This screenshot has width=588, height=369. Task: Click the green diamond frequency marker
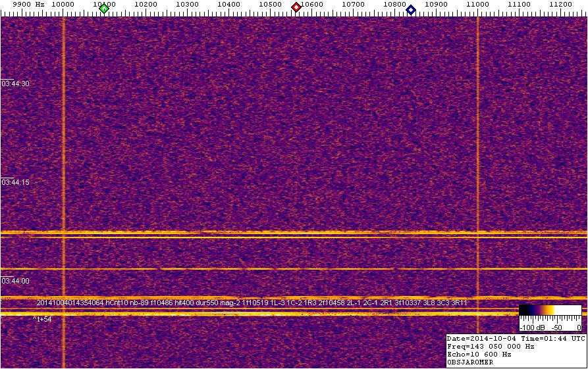103,9
